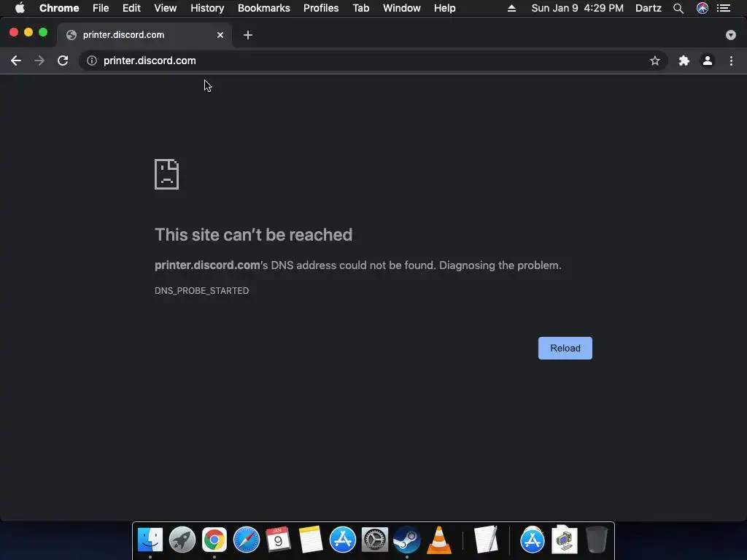Open the Chrome profile avatar
Image resolution: width=747 pixels, height=560 pixels.
tap(708, 61)
